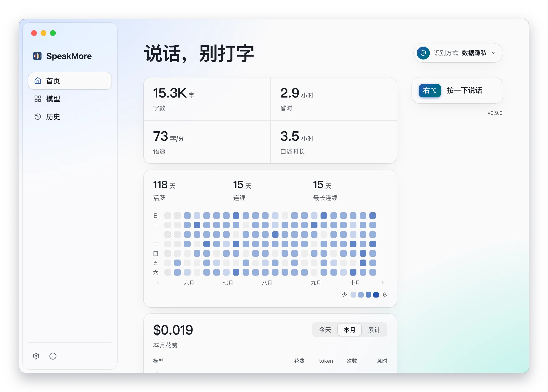Show previous months in heatmap
This screenshot has height=392, width=548.
pos(158,282)
